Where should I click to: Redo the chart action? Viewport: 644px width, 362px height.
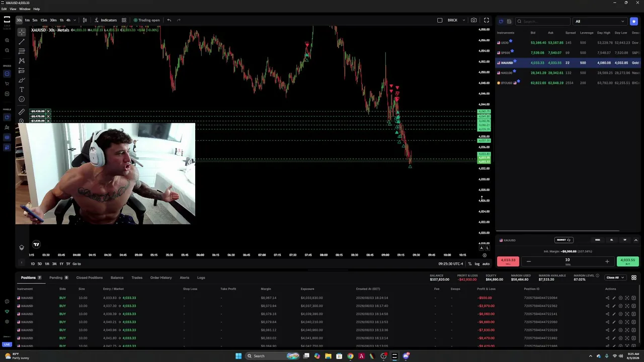(179, 20)
